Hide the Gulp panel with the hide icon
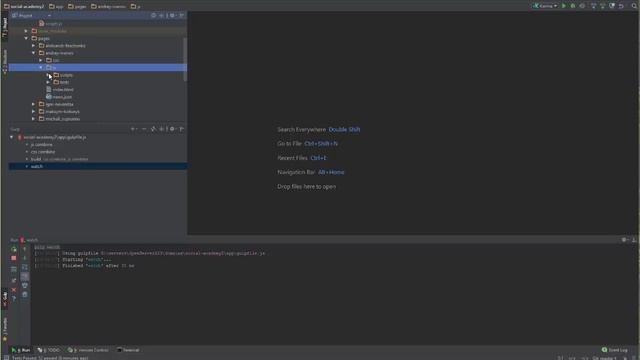 click(x=182, y=129)
